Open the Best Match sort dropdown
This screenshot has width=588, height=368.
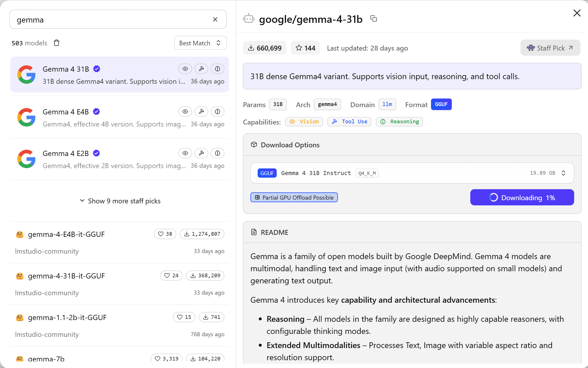pos(200,43)
